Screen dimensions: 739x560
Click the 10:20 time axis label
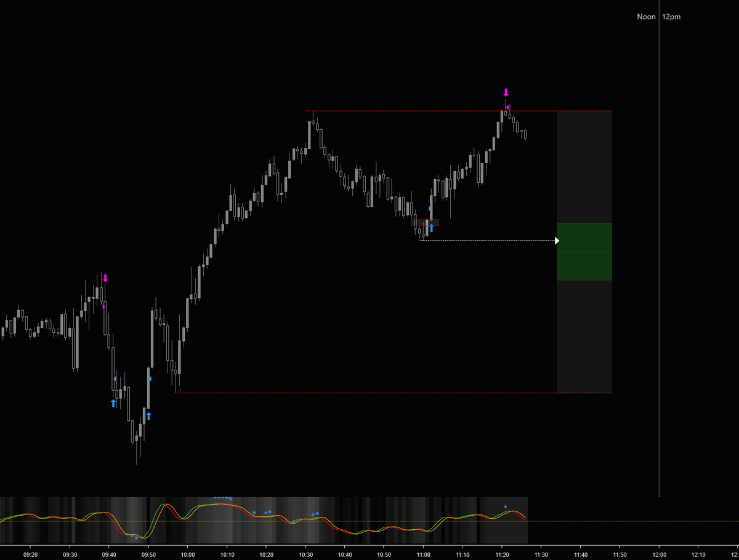266,554
